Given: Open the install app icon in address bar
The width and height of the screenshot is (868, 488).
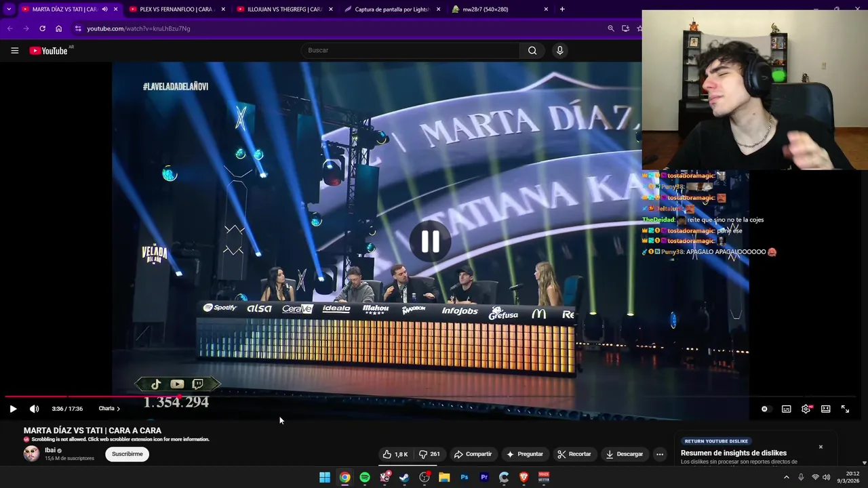Looking at the screenshot, I should (x=625, y=28).
